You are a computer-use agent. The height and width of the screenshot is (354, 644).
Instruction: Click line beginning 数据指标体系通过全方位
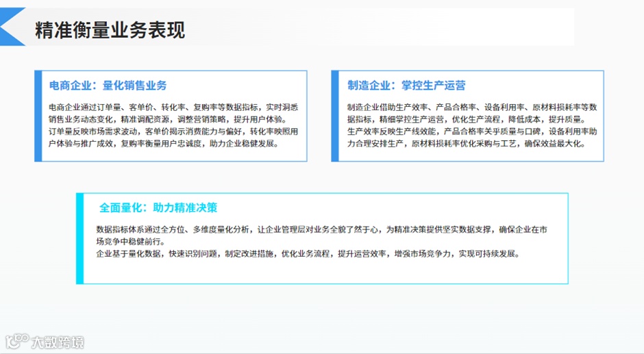(x=321, y=229)
